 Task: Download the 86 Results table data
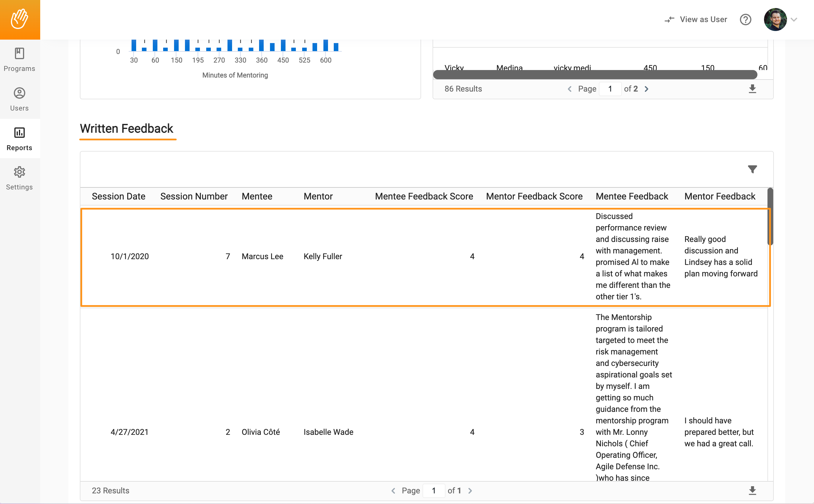[752, 89]
